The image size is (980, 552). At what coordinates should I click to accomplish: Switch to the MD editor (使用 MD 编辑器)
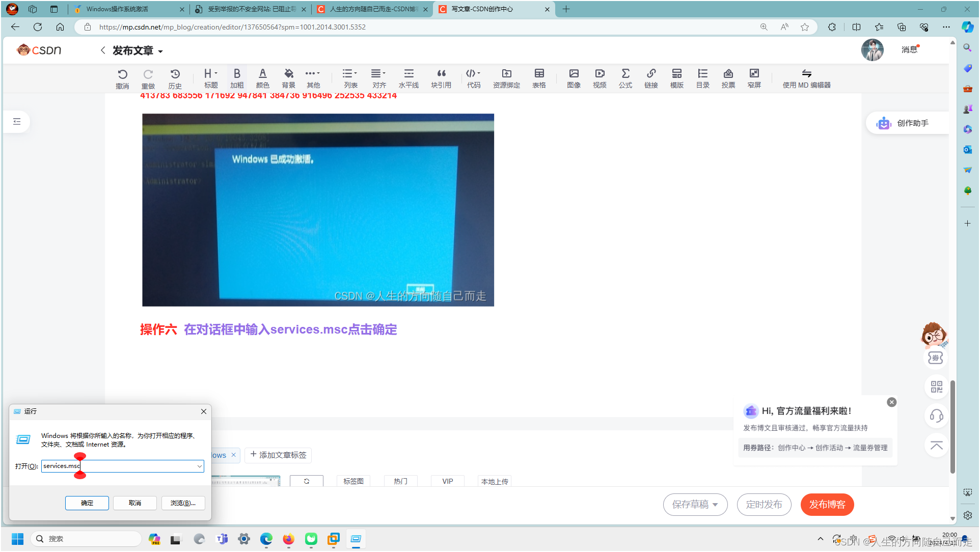[x=807, y=78]
